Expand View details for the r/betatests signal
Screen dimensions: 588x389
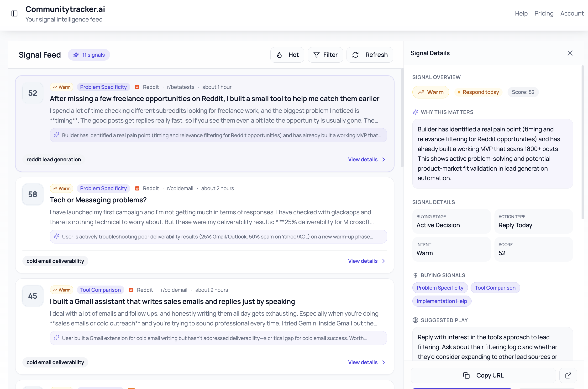[366, 160]
